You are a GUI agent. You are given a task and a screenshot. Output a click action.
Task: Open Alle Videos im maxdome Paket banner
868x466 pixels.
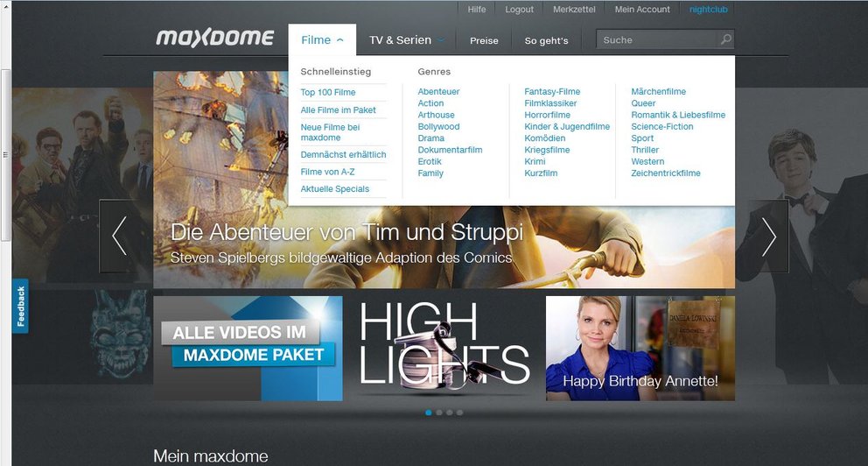248,348
